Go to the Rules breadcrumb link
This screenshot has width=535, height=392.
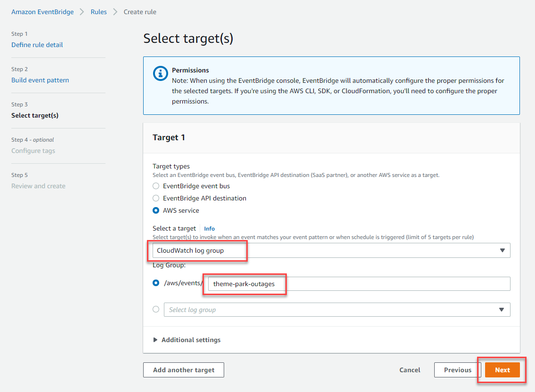tap(98, 12)
